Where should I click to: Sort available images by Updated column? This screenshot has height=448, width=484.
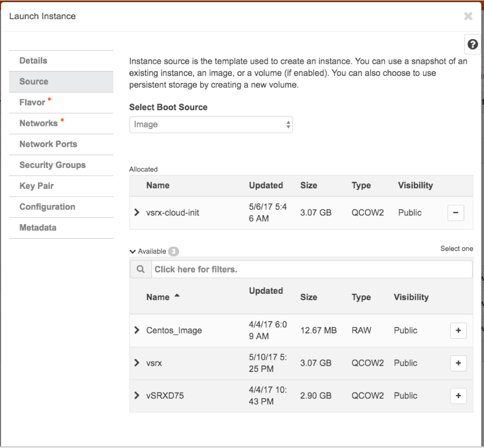[266, 291]
